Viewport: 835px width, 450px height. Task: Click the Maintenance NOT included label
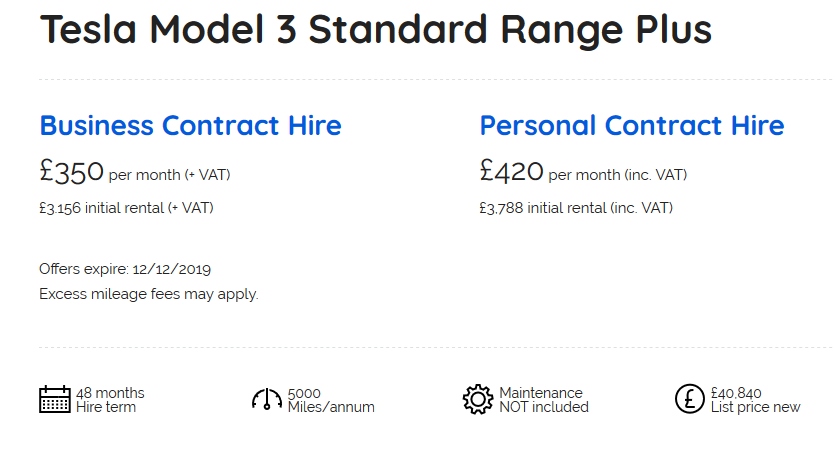click(543, 400)
